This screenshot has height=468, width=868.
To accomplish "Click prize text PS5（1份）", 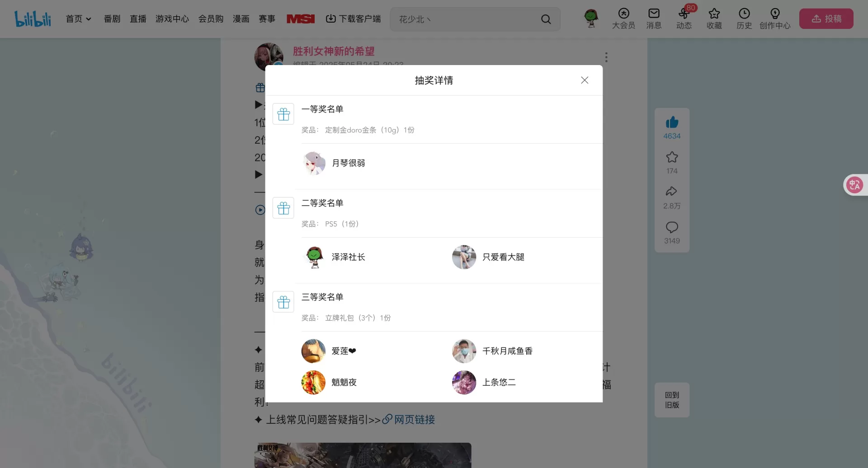I will tap(342, 224).
